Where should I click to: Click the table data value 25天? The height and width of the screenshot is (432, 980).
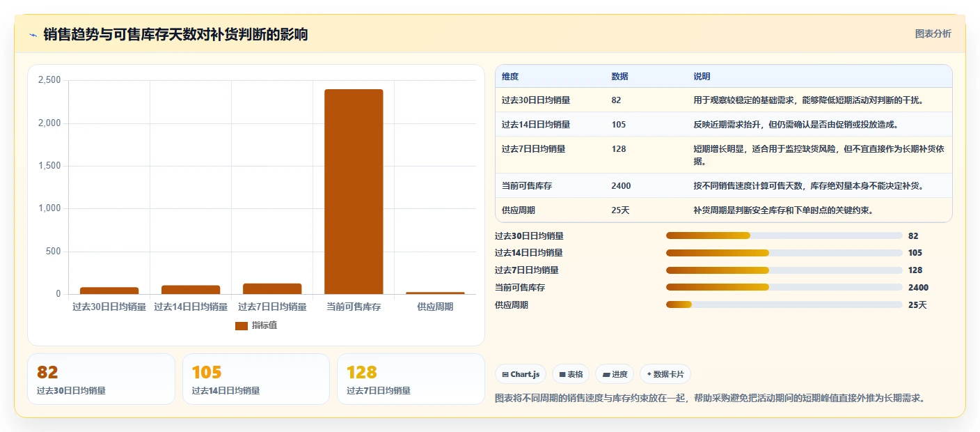(620, 210)
